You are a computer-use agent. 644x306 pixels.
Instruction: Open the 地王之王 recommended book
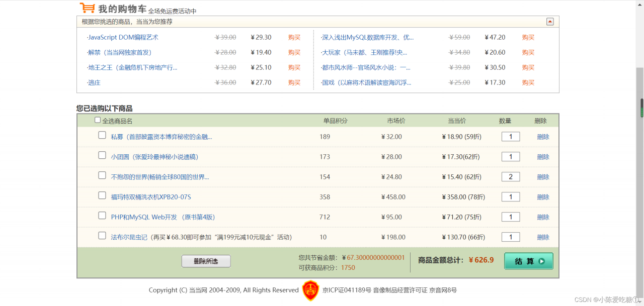[x=132, y=67]
